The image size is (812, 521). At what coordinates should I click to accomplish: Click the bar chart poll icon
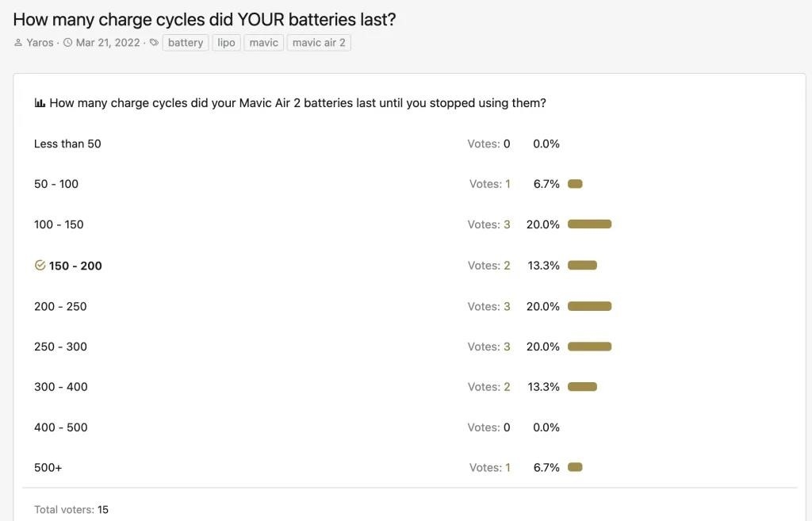[x=40, y=103]
